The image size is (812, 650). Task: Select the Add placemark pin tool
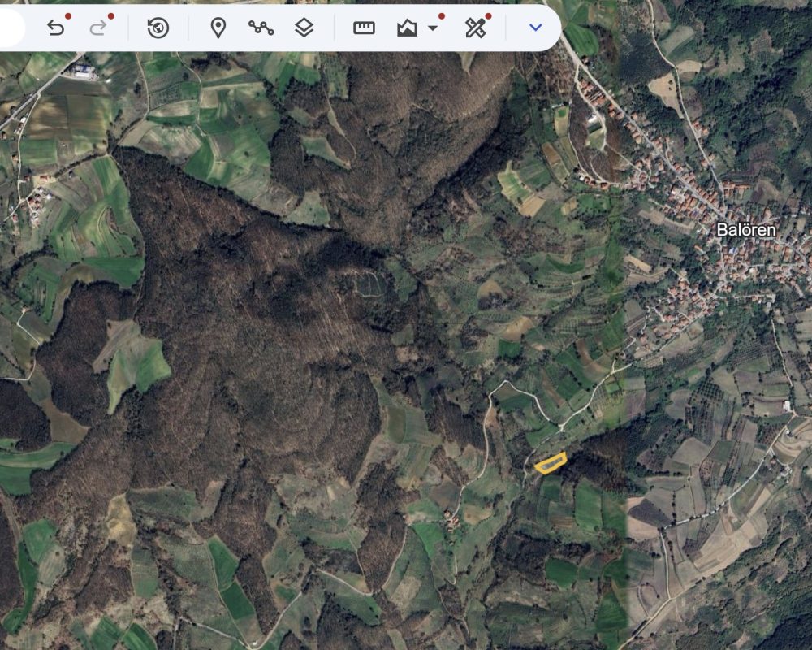click(218, 28)
